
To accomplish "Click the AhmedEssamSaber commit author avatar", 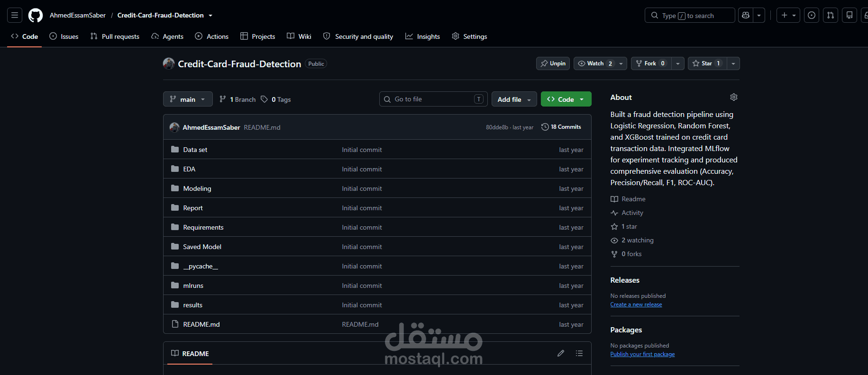I will (174, 127).
